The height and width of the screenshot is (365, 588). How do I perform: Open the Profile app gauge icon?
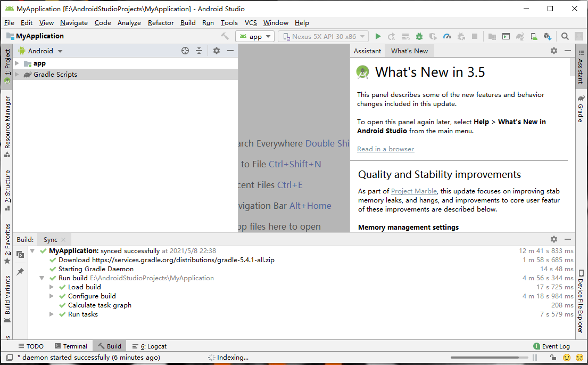coord(447,36)
